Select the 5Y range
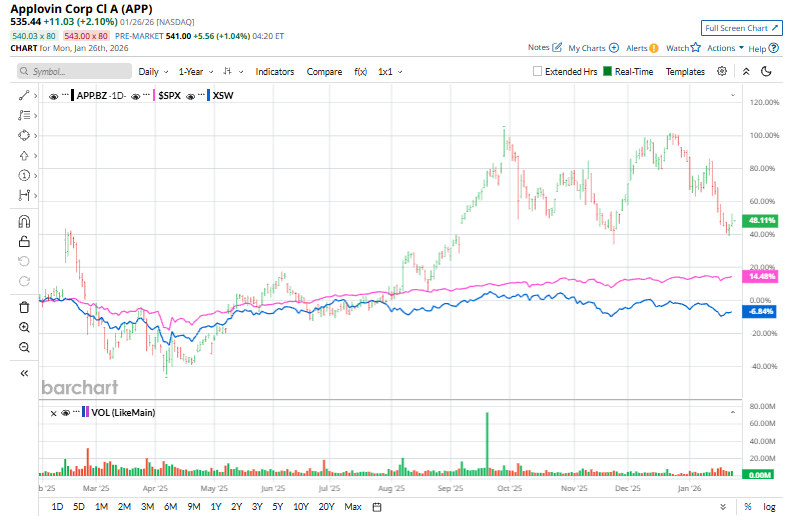Viewport: 785px width, 526px height. (278, 507)
